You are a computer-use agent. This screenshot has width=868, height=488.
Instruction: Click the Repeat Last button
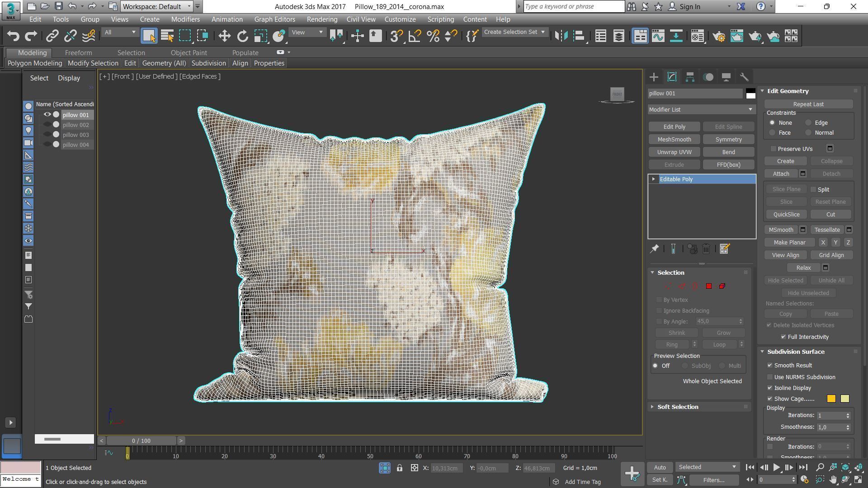tap(808, 104)
